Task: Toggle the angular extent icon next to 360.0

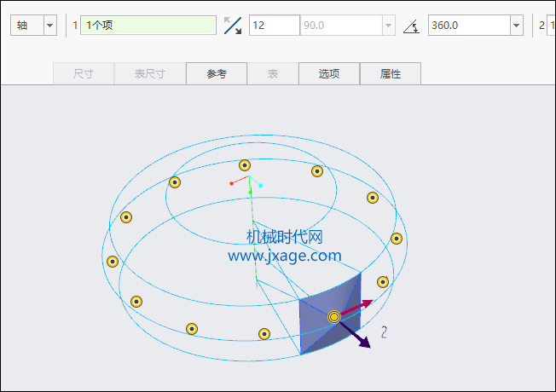Action: click(x=411, y=26)
